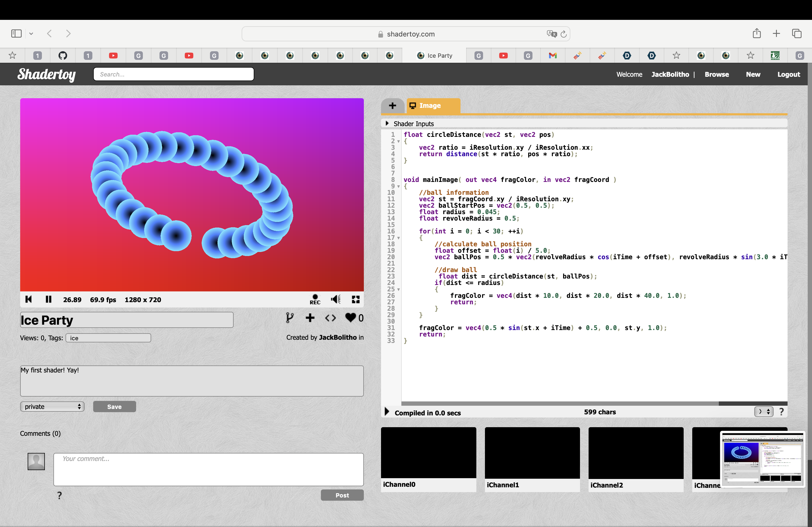
Task: Pause the shader playback
Action: pyautogui.click(x=48, y=299)
